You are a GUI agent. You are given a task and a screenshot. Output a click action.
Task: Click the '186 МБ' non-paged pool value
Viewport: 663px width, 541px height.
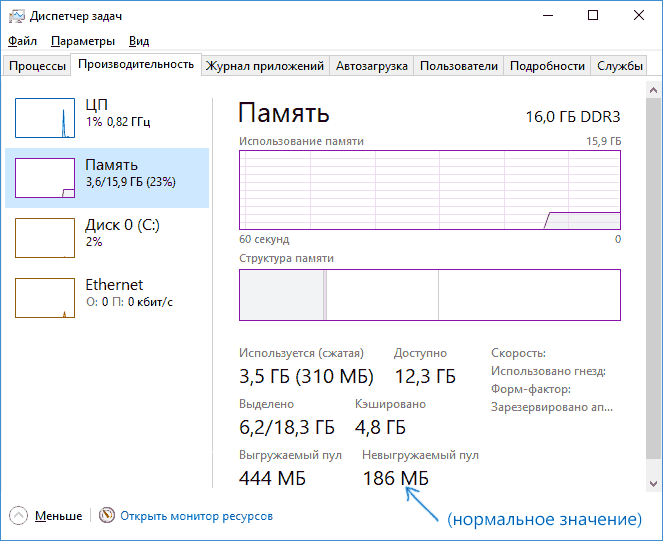[x=395, y=478]
